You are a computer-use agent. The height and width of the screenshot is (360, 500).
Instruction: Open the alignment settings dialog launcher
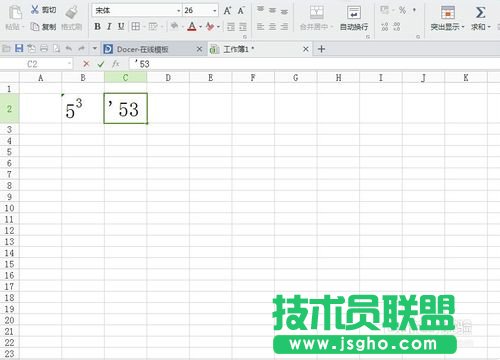[x=368, y=37]
